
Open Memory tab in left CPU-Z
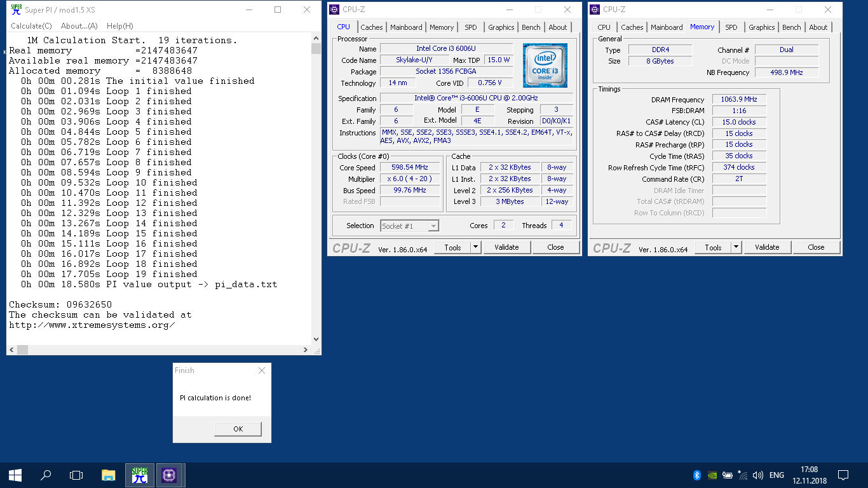tap(442, 27)
